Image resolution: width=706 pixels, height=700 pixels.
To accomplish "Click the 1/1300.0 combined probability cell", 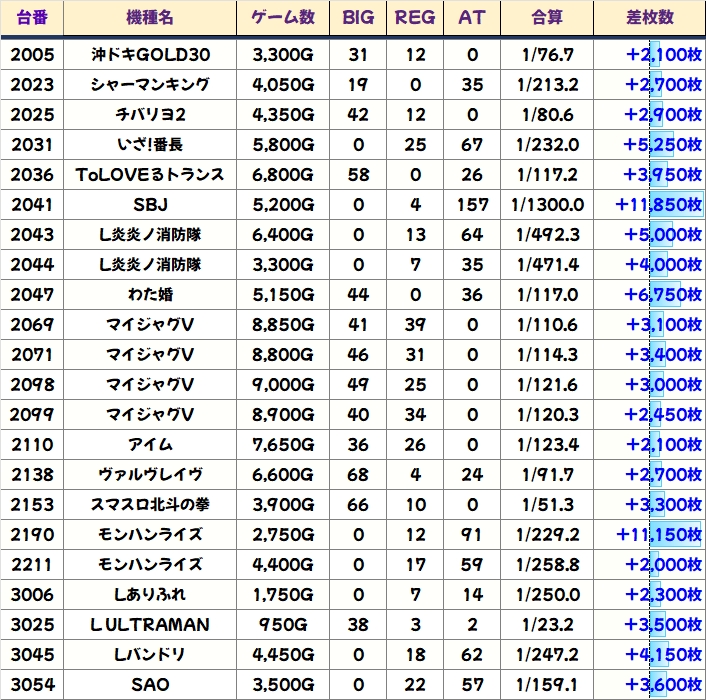I will tap(547, 205).
